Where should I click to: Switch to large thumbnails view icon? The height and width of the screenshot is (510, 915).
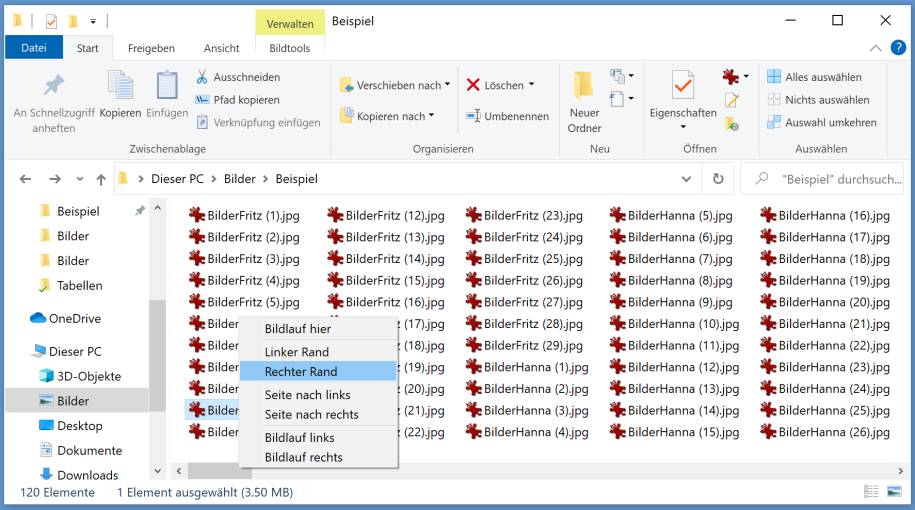click(x=893, y=492)
